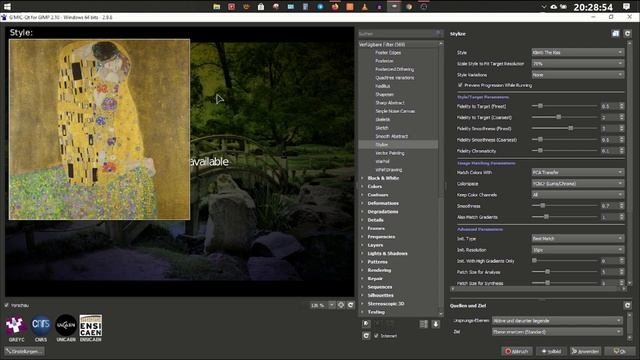Click the preview refresh icon next to the zoom
Image resolution: width=640 pixels, height=360 pixels.
[x=351, y=305]
